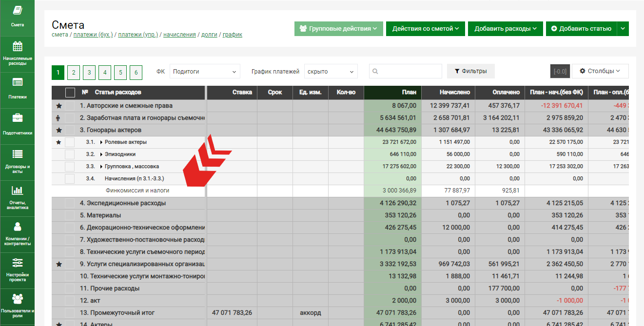Click star icon beside Авторские и смежные права
The height and width of the screenshot is (326, 644).
click(59, 106)
